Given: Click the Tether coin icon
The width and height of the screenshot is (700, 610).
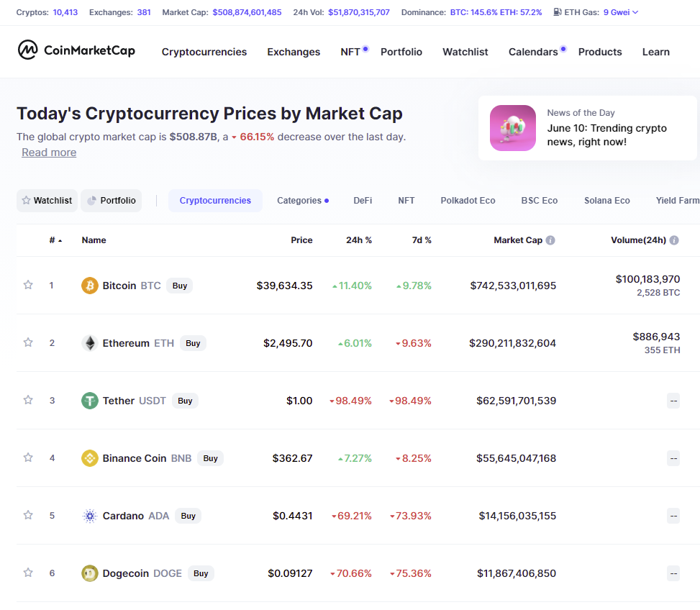Looking at the screenshot, I should (x=90, y=401).
